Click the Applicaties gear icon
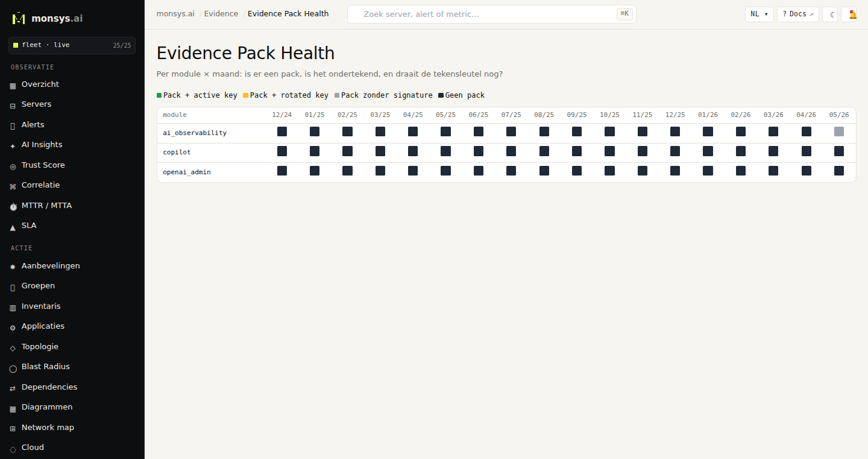Image resolution: width=868 pixels, height=459 pixels. point(13,328)
